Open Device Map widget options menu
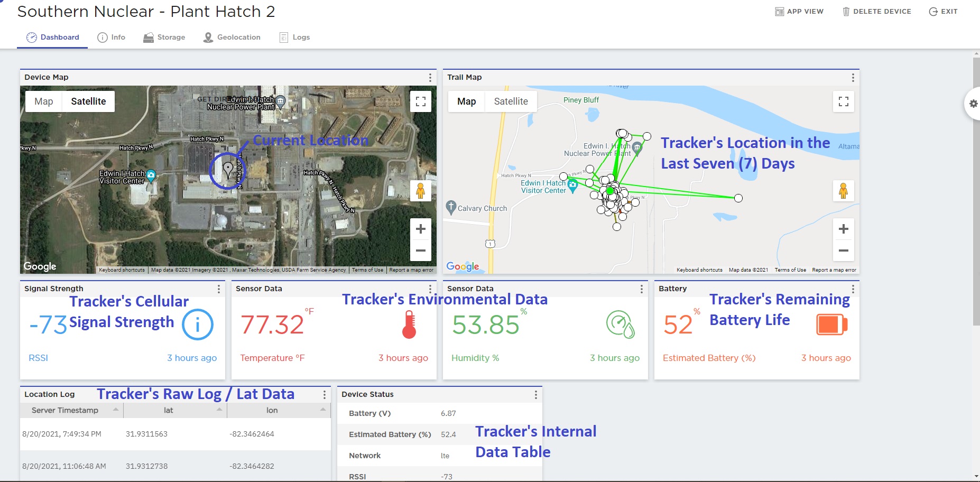980x482 pixels. tap(430, 78)
